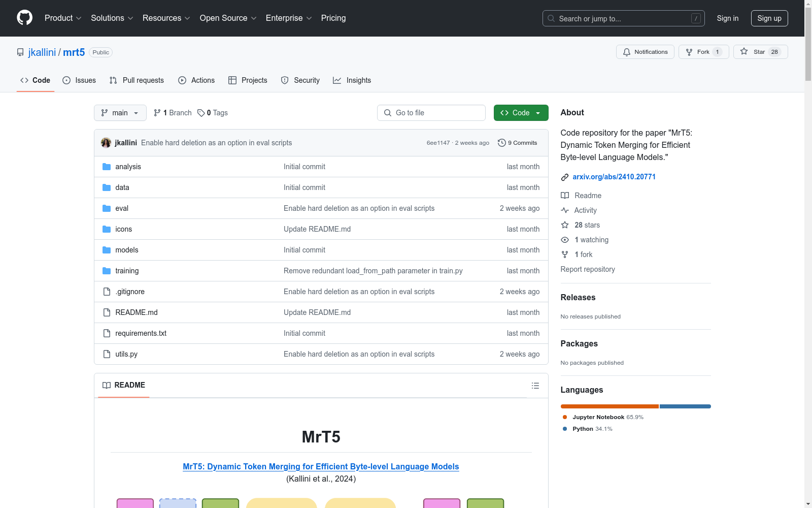Viewport: 812px width, 508px height.
Task: Expand the Enterprise menu
Action: [289, 18]
